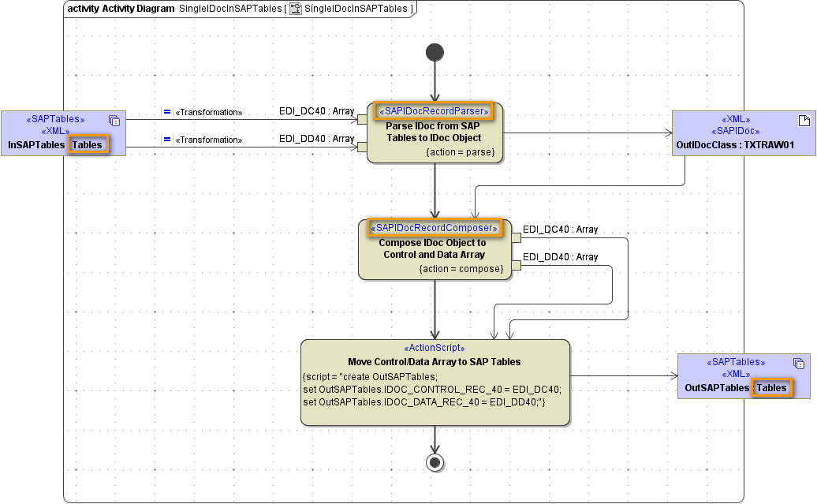Click script text 'create OutSAPTables'
Viewport: 817px width, 504px height.
[390, 377]
